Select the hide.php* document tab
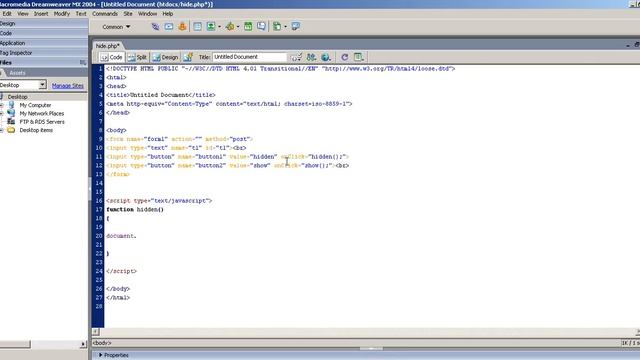Screen dimensions: 640x360 pyautogui.click(x=108, y=46)
